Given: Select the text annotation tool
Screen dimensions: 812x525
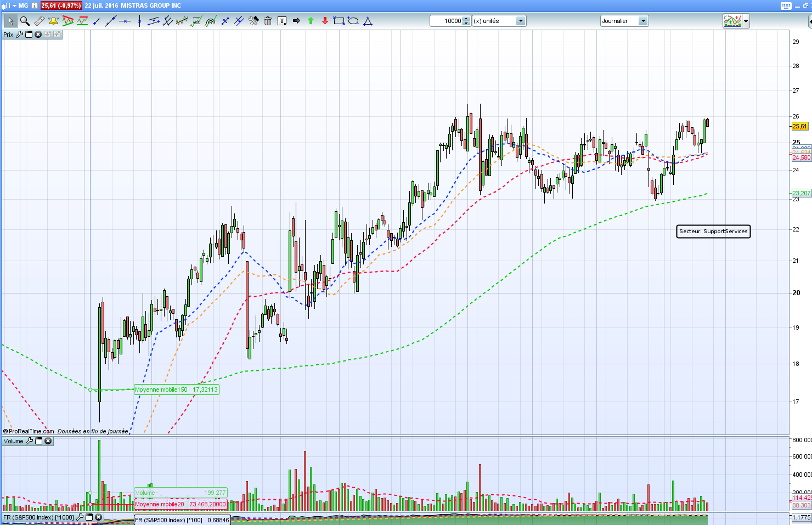Looking at the screenshot, I should click(x=282, y=21).
